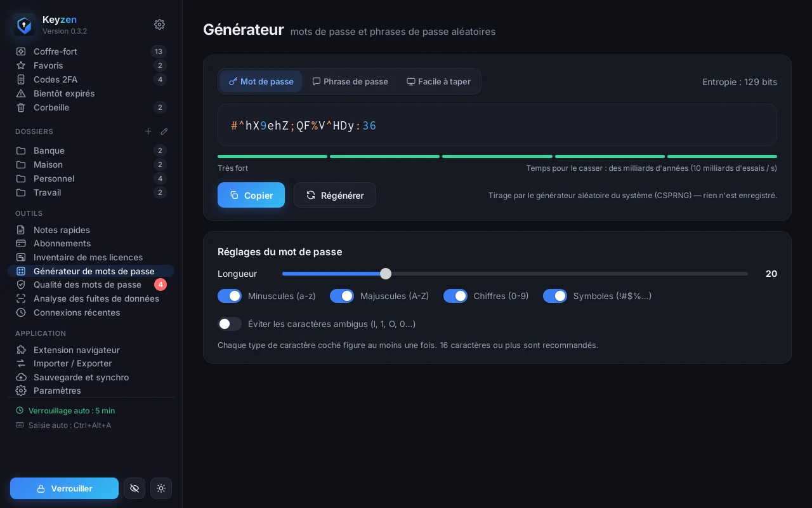The height and width of the screenshot is (508, 812).
Task: Enable Éviter les caractères ambigus switch
Action: (230, 324)
